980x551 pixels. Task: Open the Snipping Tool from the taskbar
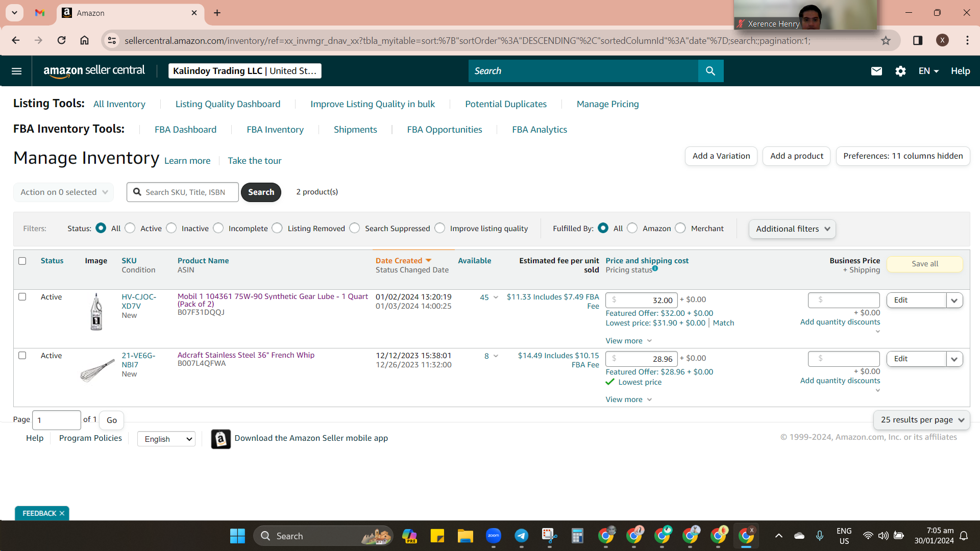click(x=549, y=536)
